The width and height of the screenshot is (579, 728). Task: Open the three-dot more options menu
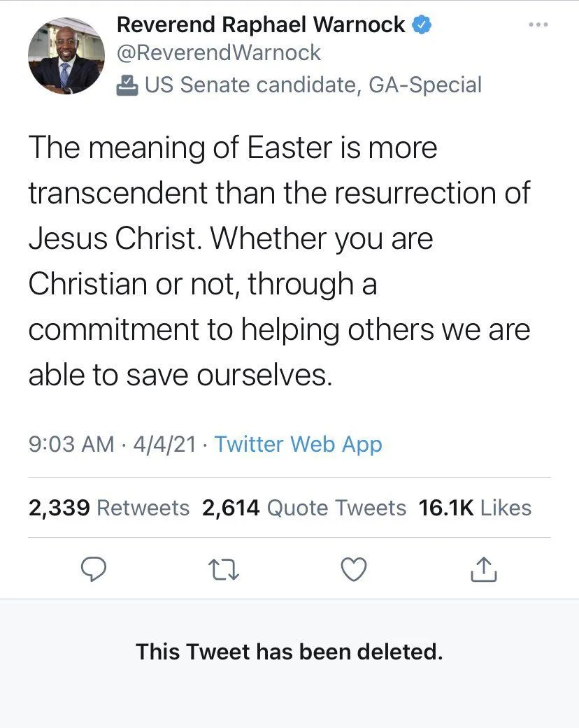click(x=538, y=26)
